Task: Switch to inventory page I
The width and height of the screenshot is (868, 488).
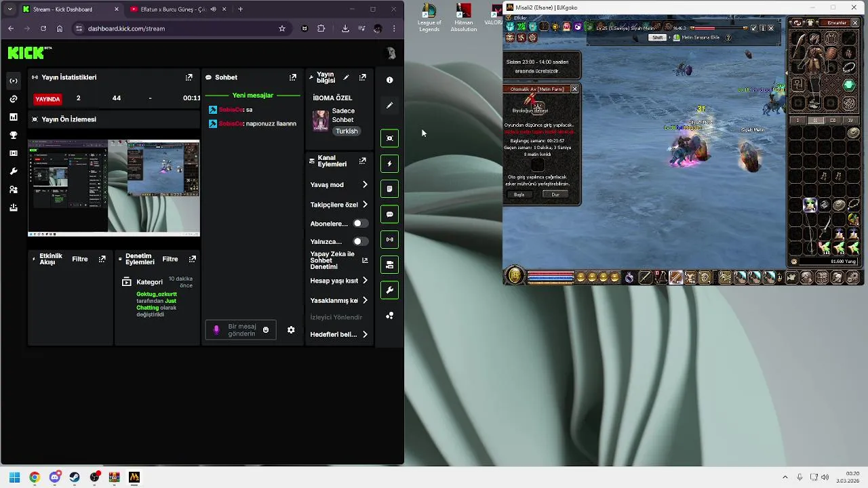Action: pos(798,120)
